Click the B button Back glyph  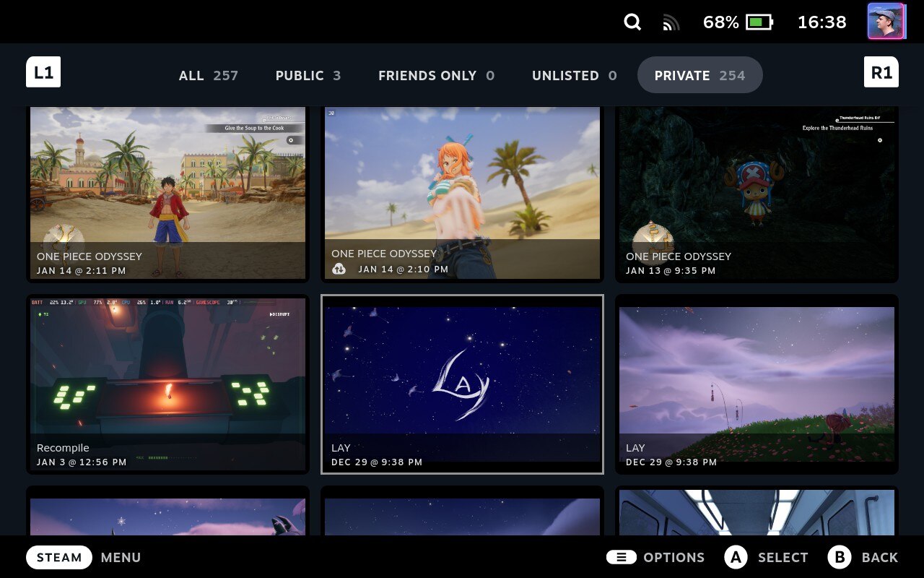coord(840,557)
